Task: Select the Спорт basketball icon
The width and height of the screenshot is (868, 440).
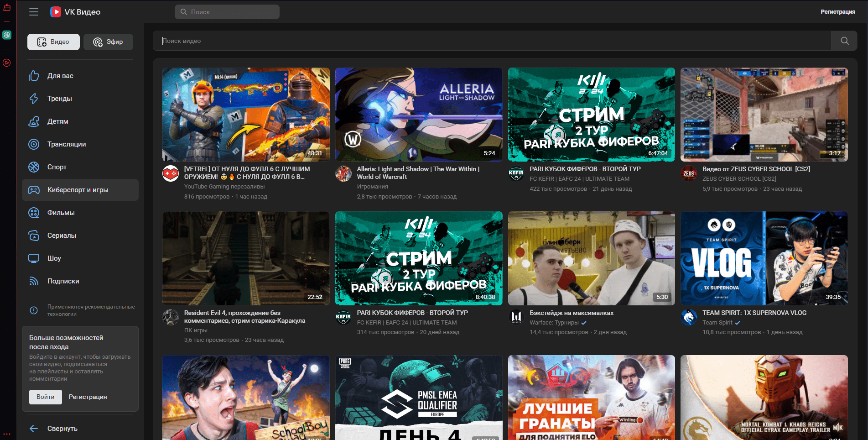Action: tap(34, 167)
